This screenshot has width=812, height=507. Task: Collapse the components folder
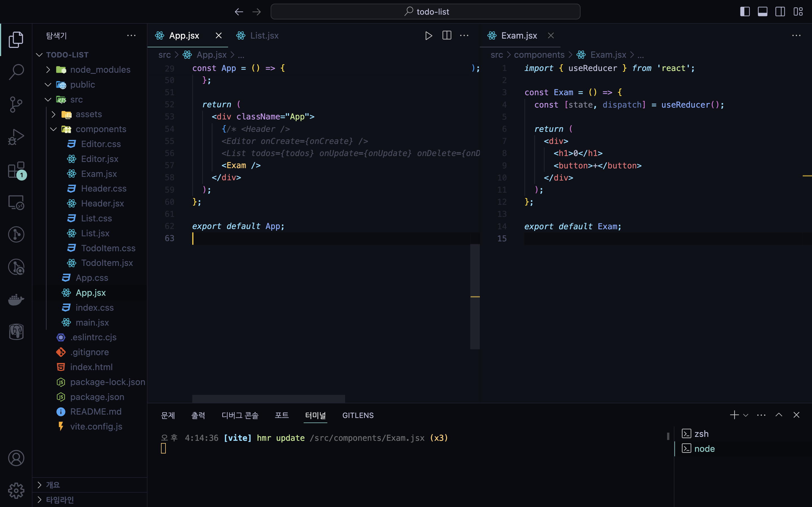[x=101, y=129]
